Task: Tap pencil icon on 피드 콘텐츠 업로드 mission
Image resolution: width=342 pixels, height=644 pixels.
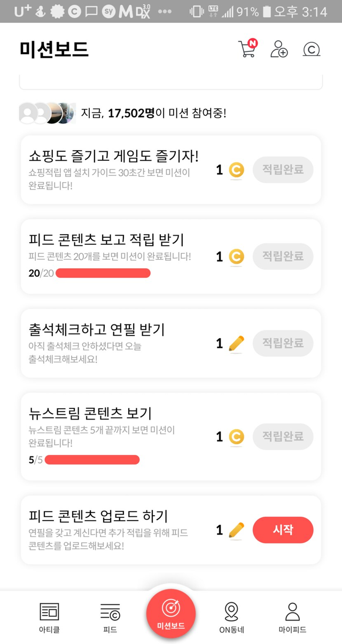Action: click(x=236, y=530)
